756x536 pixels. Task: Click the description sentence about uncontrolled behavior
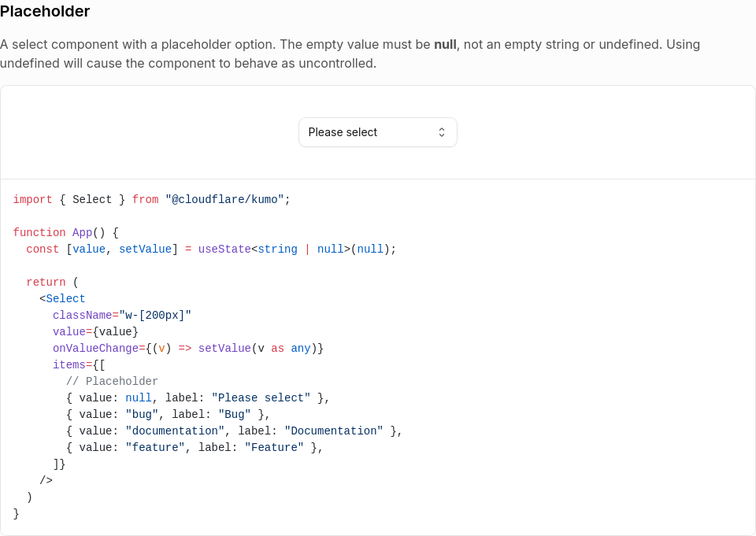(x=350, y=54)
